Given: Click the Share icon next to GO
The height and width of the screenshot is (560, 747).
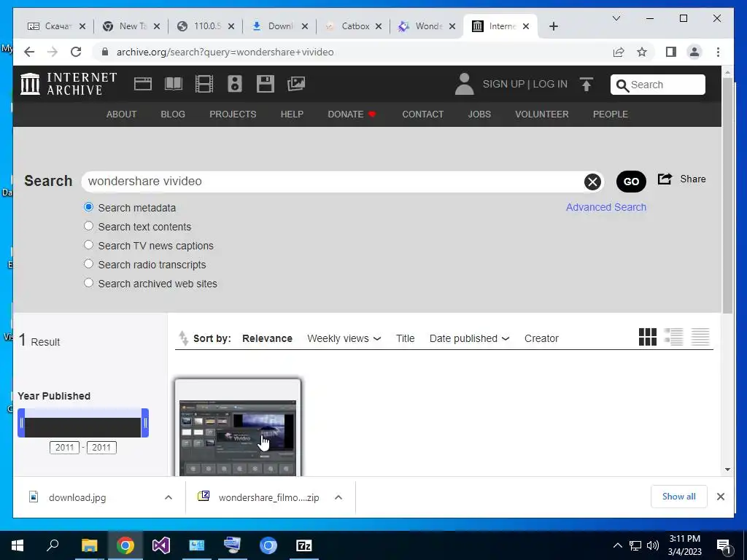Looking at the screenshot, I should 665,179.
